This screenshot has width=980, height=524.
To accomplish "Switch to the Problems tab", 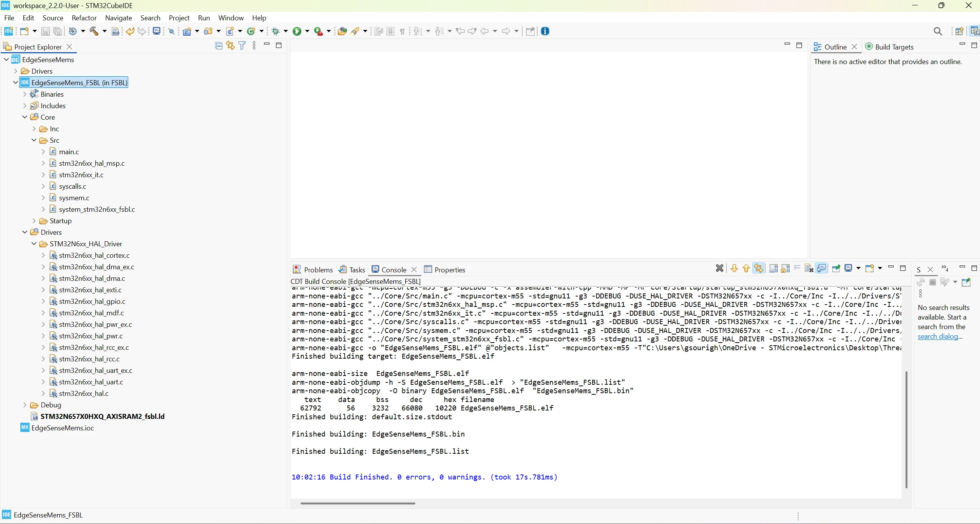I will coord(313,270).
